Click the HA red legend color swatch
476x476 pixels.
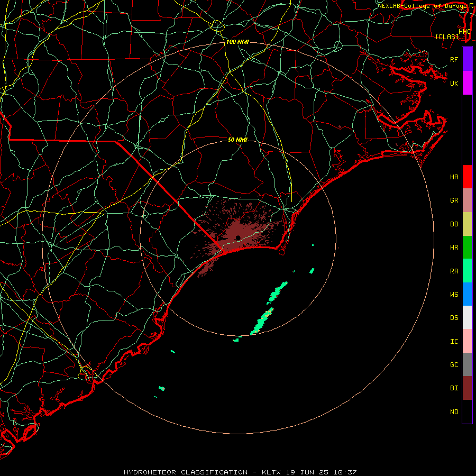click(467, 177)
